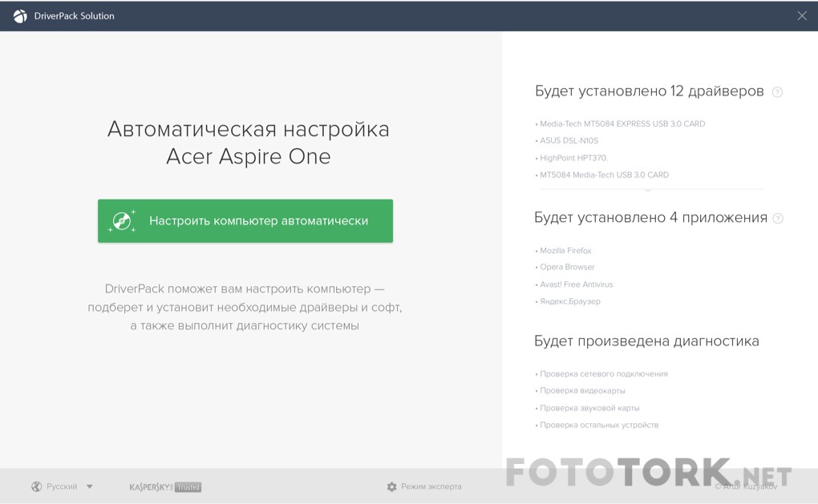Screen dimensions: 818x504
Task: Select MT5084 Media-Tech USB 3.0 CARD entry
Action: click(602, 175)
